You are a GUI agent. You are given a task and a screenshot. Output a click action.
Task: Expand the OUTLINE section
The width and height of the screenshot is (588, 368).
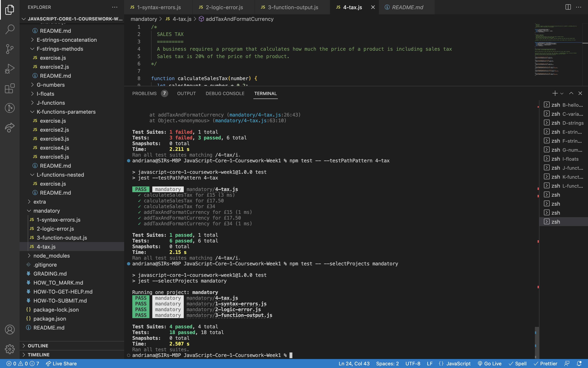click(72, 346)
